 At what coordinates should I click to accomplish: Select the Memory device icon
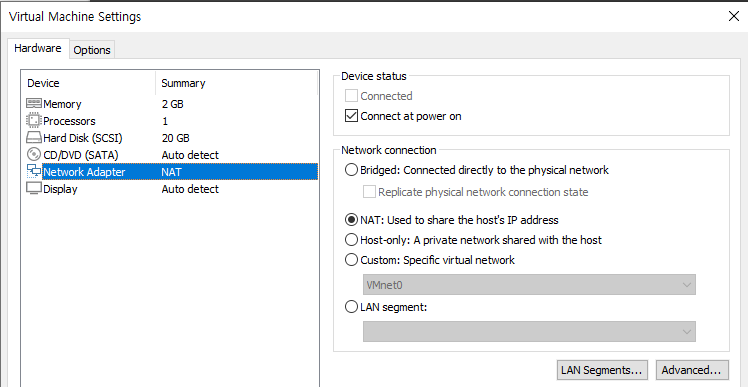[34, 104]
